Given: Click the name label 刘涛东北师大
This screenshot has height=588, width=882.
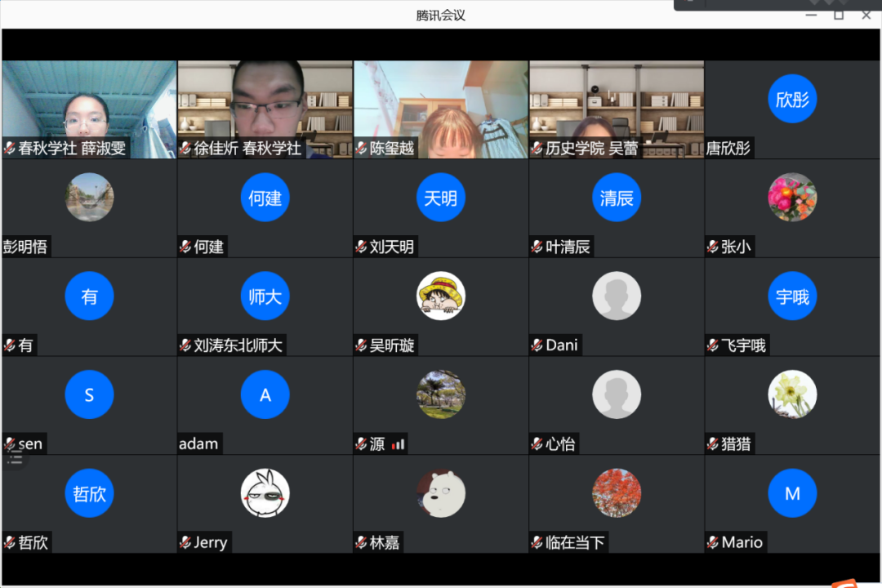Looking at the screenshot, I should point(238,345).
